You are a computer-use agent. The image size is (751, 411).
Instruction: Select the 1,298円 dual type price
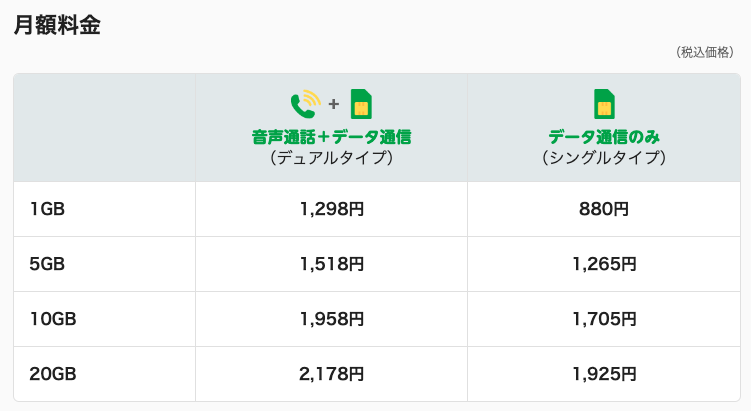(331, 209)
